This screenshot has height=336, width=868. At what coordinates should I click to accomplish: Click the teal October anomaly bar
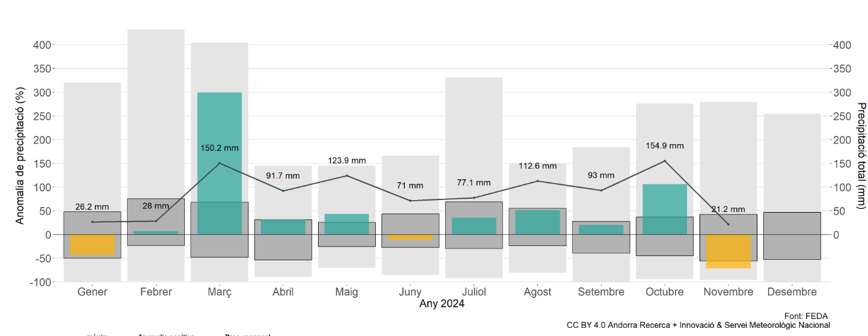coord(664,209)
